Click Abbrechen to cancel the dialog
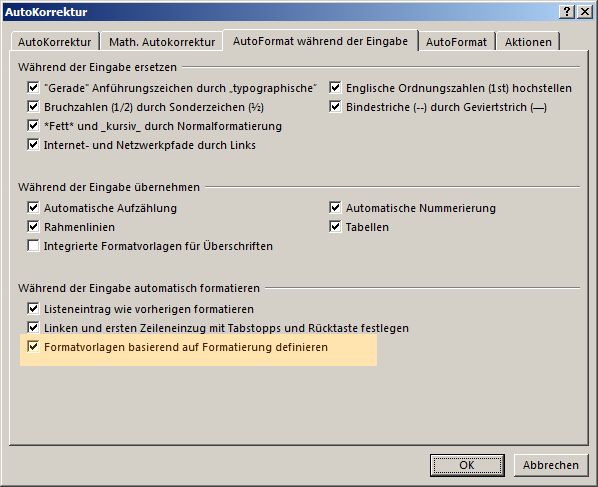The image size is (598, 487). click(x=551, y=465)
